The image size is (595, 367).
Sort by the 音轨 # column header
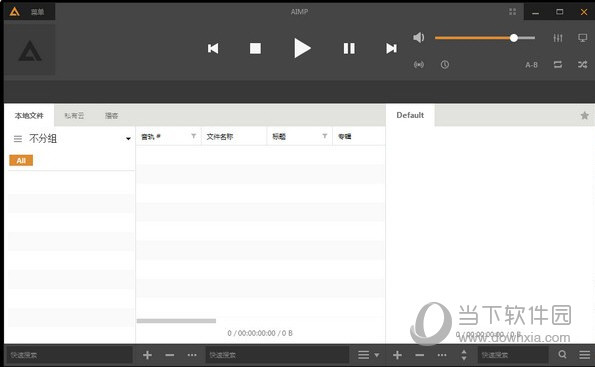(151, 137)
